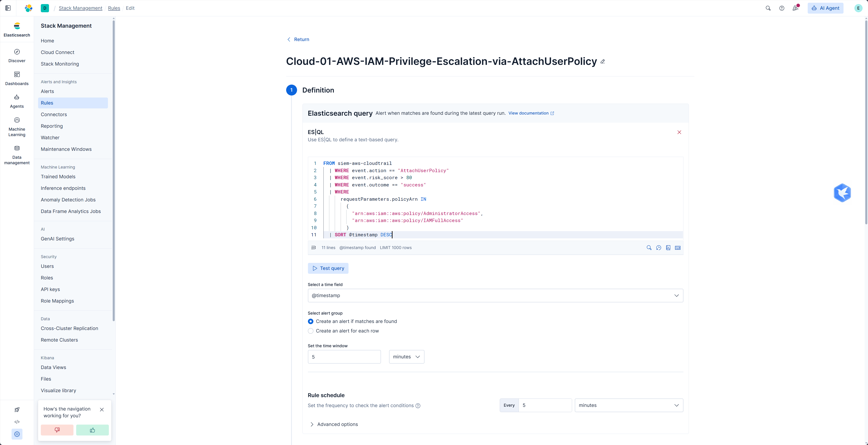The image size is (868, 445).
Task: Open Maintenance Windows in sidebar
Action: pyautogui.click(x=66, y=149)
